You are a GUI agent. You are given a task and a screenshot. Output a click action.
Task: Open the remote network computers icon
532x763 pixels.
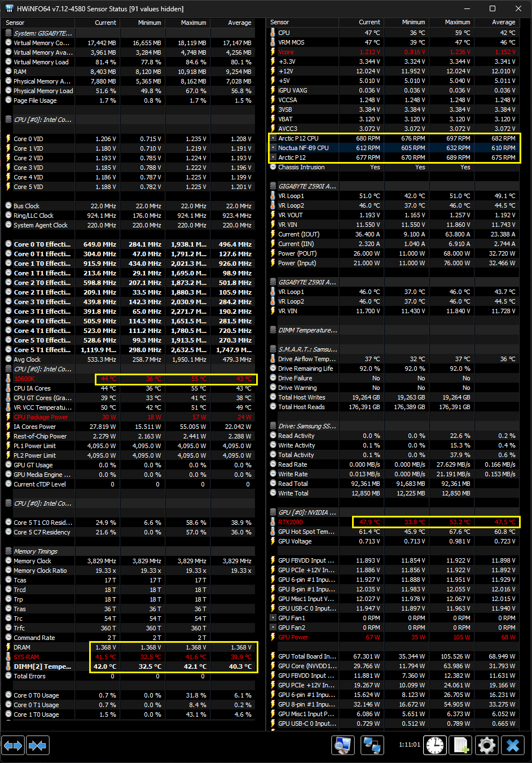pyautogui.click(x=372, y=745)
